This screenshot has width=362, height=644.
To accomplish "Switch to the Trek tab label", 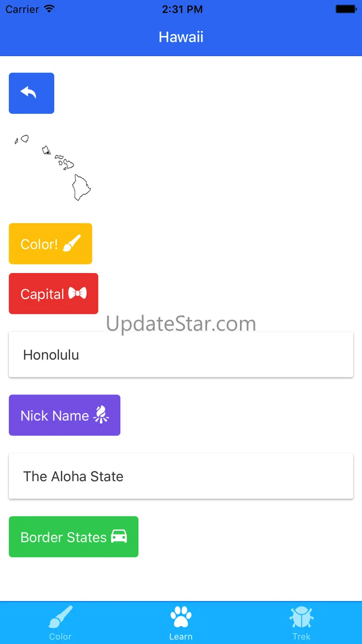I will coord(301,636).
